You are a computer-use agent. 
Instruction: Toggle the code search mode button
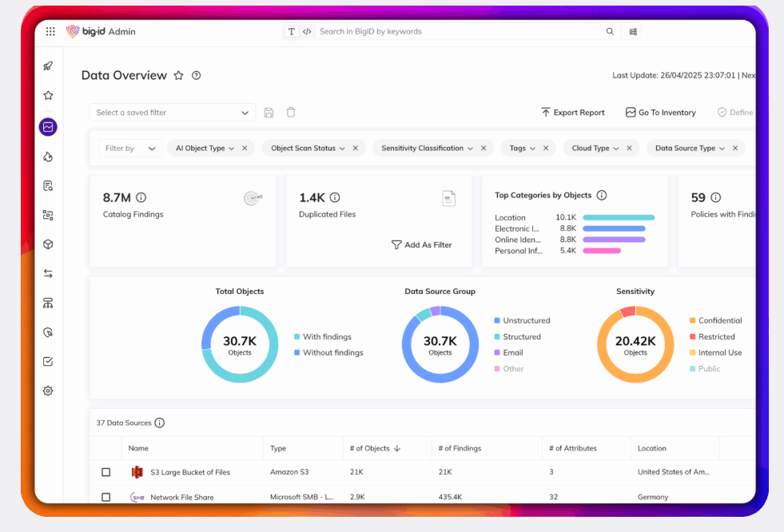pyautogui.click(x=307, y=32)
